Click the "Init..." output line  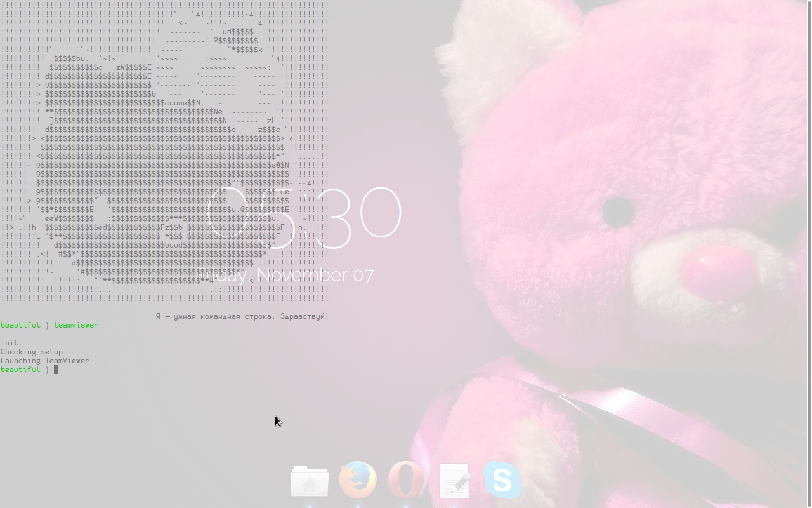pos(16,343)
